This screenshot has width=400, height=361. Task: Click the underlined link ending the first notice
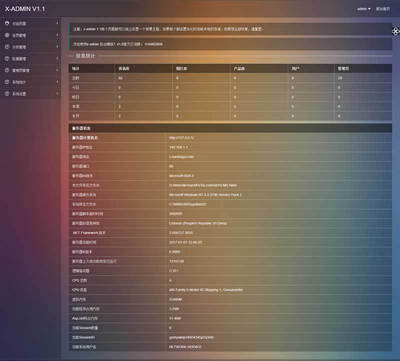[257, 29]
